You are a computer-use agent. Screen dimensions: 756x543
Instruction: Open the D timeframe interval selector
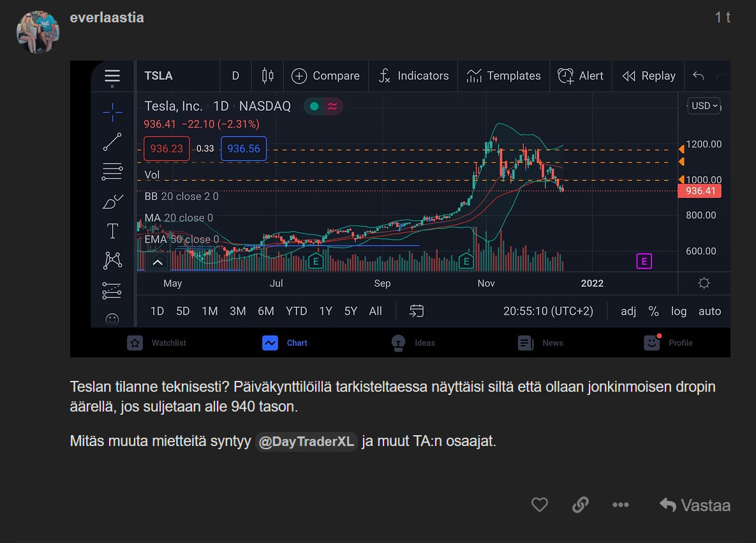[x=235, y=76]
